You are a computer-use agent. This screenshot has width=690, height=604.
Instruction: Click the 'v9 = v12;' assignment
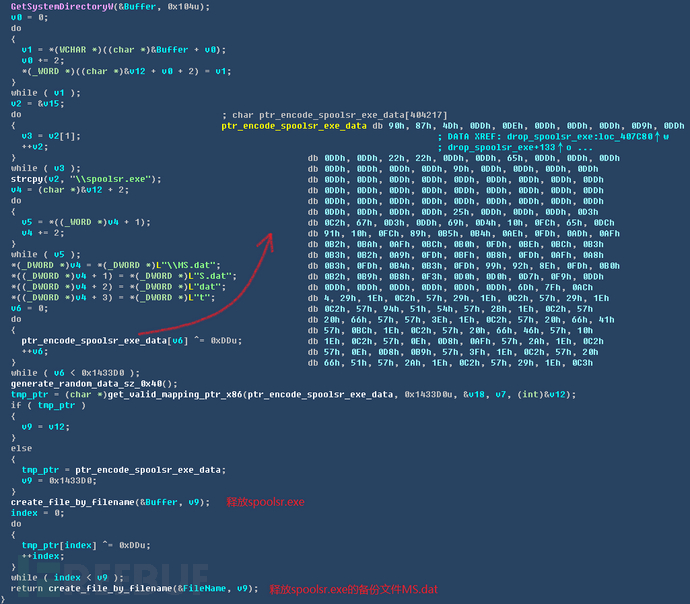(x=46, y=427)
